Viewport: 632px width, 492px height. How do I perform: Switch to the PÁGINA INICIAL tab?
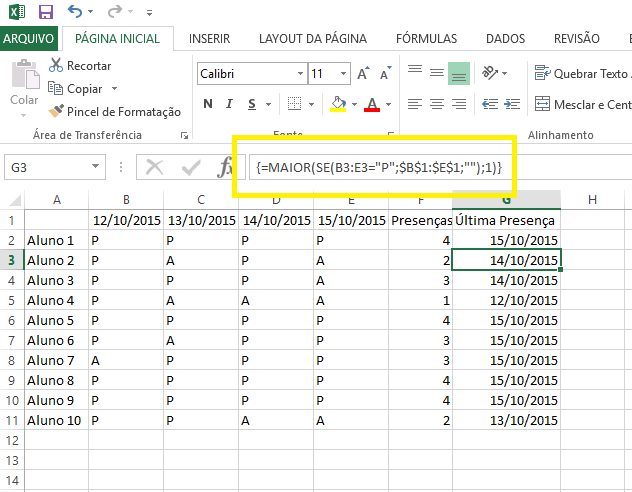coord(118,39)
